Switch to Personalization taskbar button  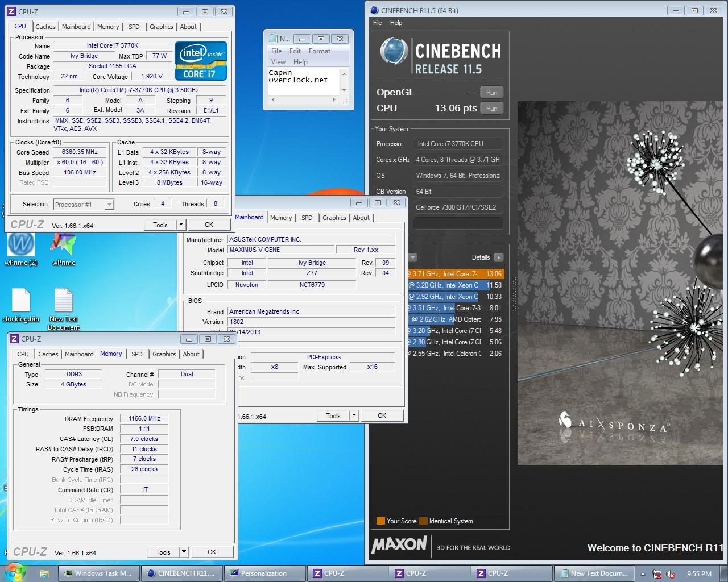264,573
